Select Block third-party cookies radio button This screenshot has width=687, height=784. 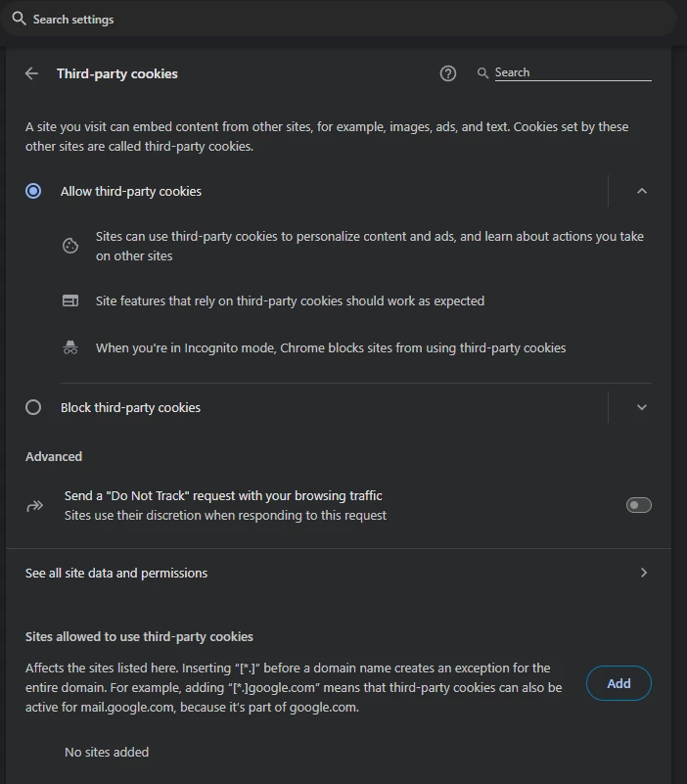pyautogui.click(x=33, y=407)
